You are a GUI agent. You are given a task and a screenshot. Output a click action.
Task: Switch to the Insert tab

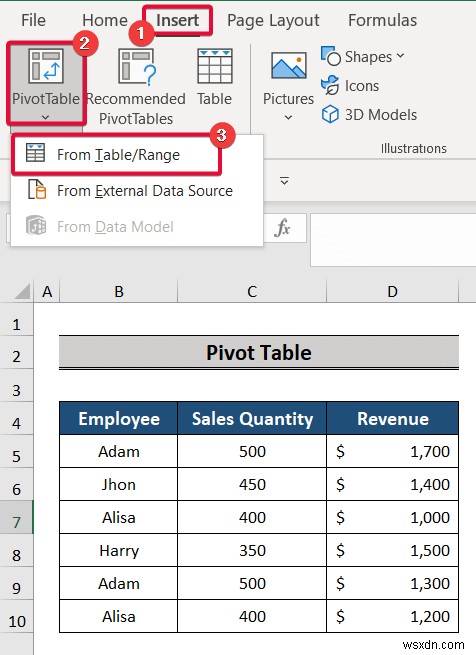177,20
